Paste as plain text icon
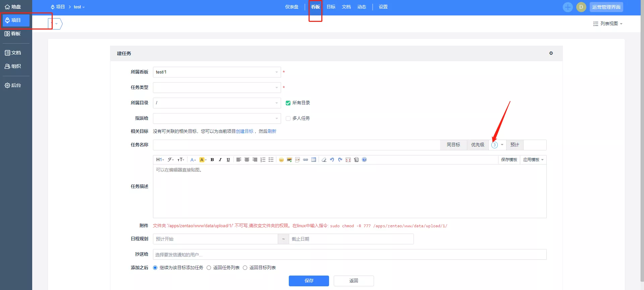The height and width of the screenshot is (290, 644). click(x=356, y=160)
